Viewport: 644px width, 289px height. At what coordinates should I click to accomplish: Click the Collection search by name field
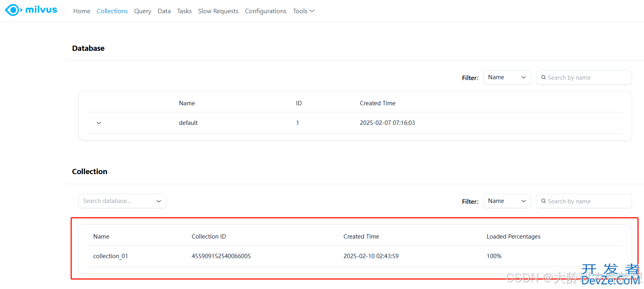pos(587,201)
